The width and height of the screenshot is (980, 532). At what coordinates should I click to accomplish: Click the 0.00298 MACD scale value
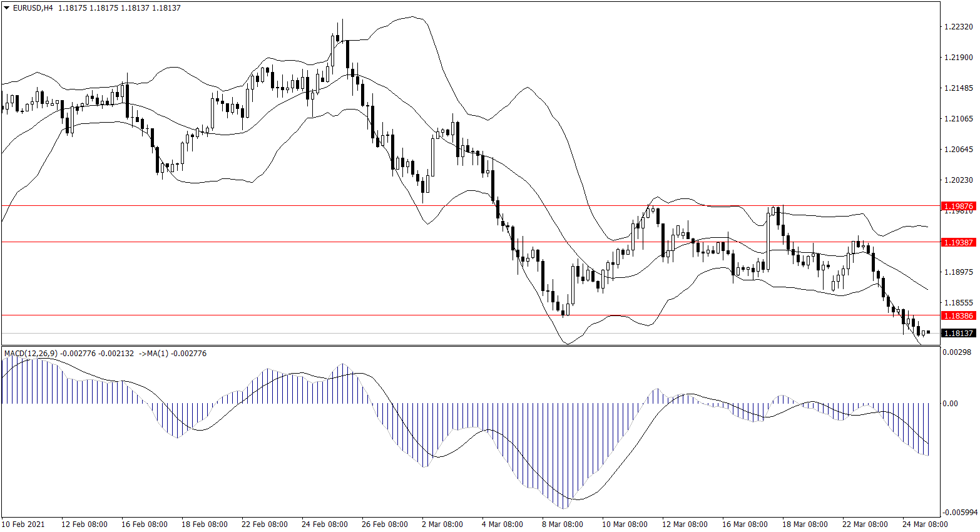coord(957,353)
